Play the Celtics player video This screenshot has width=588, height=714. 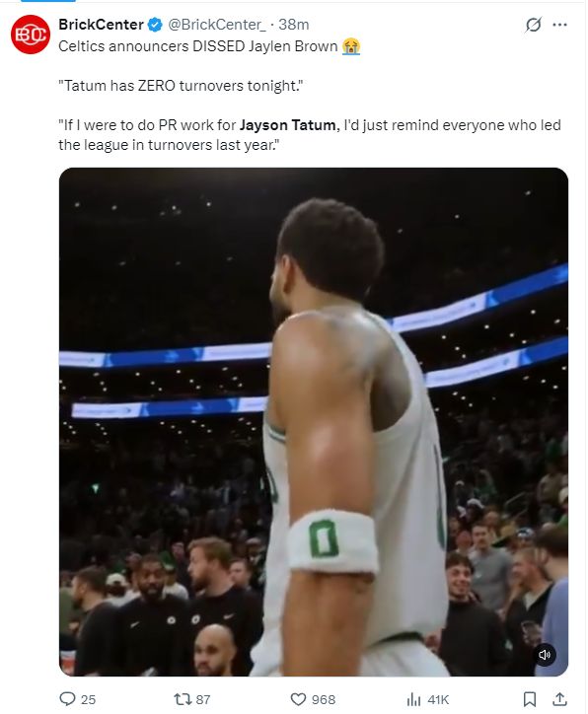[x=314, y=422]
